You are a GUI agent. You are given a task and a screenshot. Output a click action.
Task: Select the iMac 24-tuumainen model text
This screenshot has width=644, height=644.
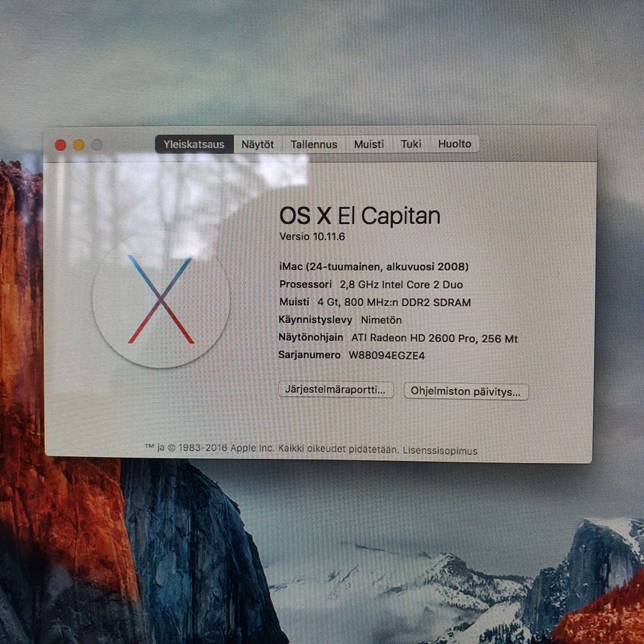[374, 266]
